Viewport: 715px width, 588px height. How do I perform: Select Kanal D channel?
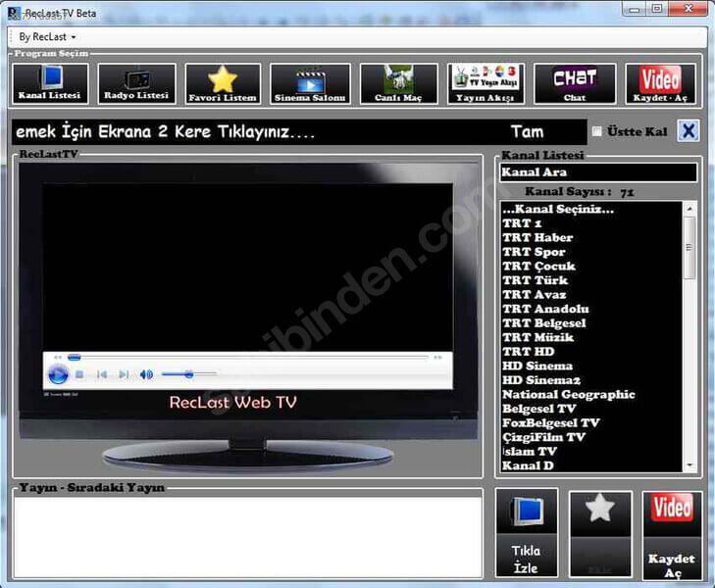click(591, 465)
